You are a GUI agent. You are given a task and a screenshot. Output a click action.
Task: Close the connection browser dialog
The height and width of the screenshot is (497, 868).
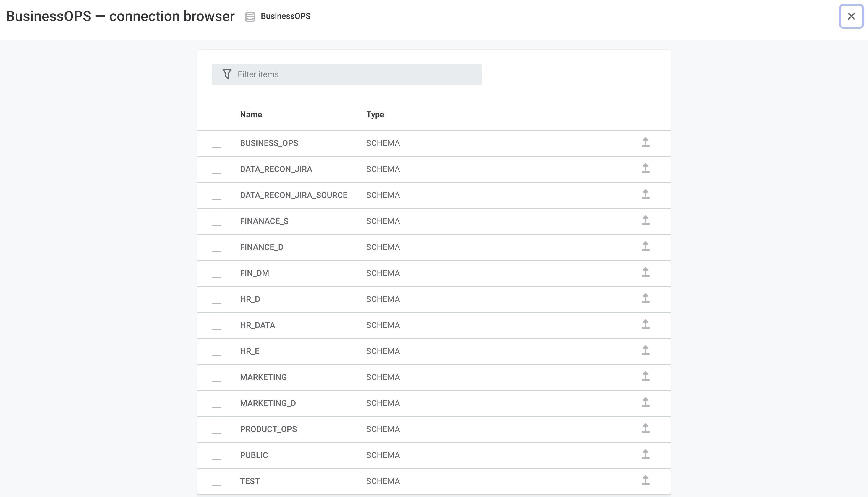851,16
